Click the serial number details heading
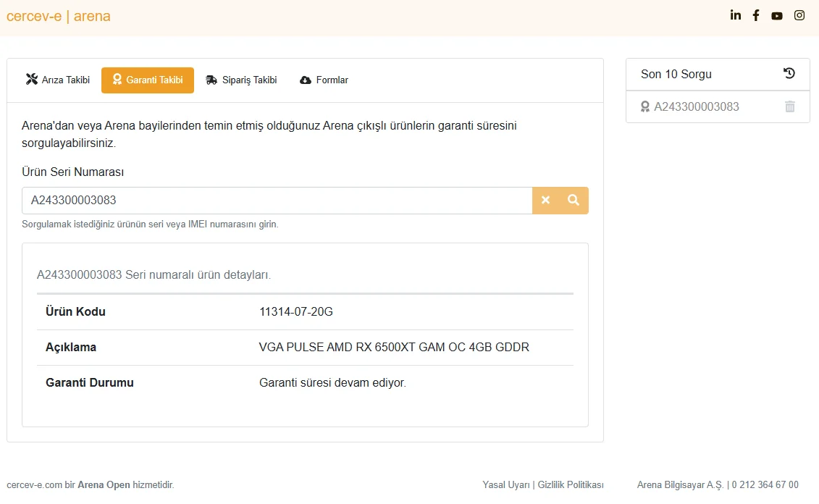Screen dimensions: 819x504 [x=154, y=274]
